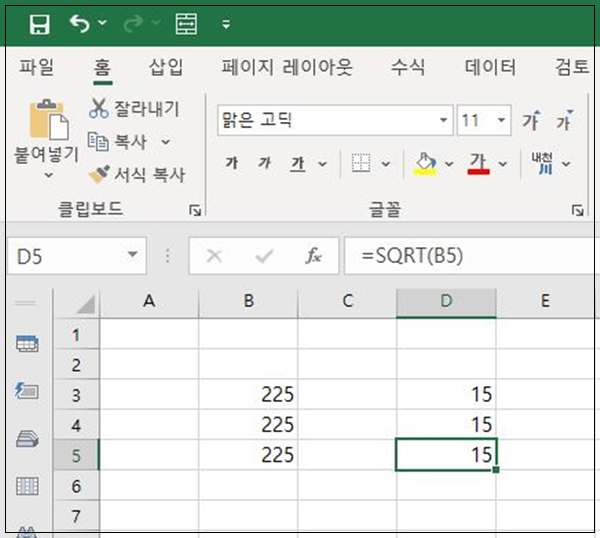
Task: Click cell D4 containing 15
Action: (x=446, y=425)
